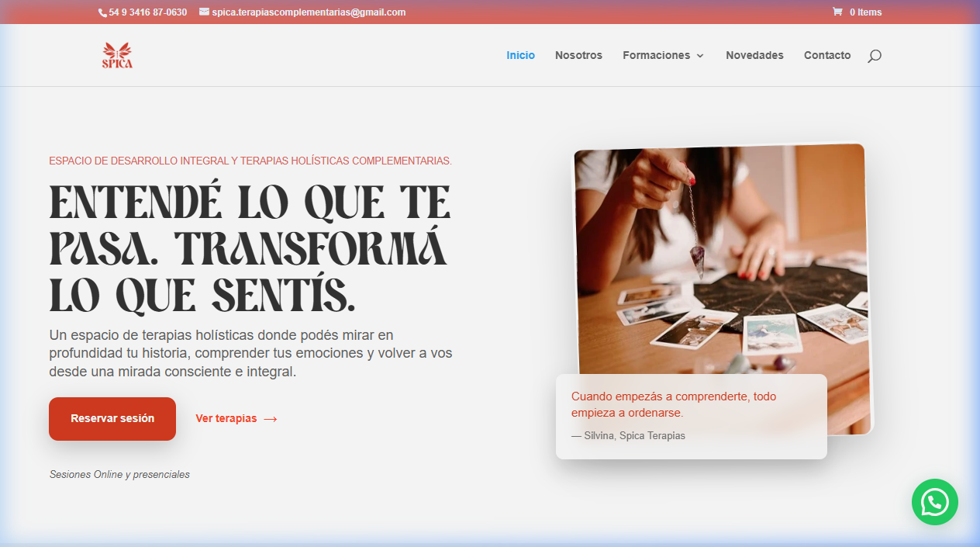Follow the Ver terapias link
The image size is (980, 547).
[226, 418]
